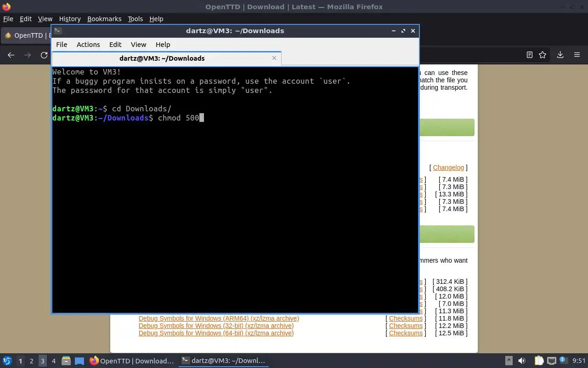The width and height of the screenshot is (588, 368).
Task: Open Firefox Bookmarks menu
Action: click(x=104, y=19)
